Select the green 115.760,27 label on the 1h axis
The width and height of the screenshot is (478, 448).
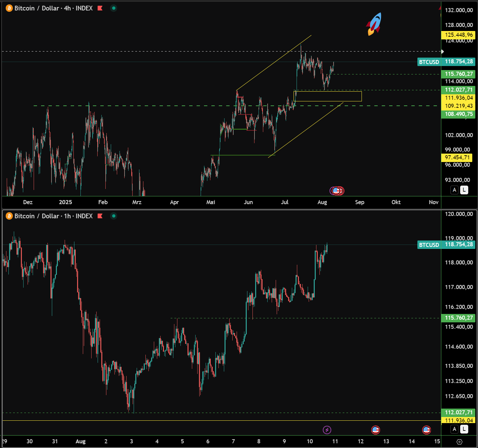(458, 318)
